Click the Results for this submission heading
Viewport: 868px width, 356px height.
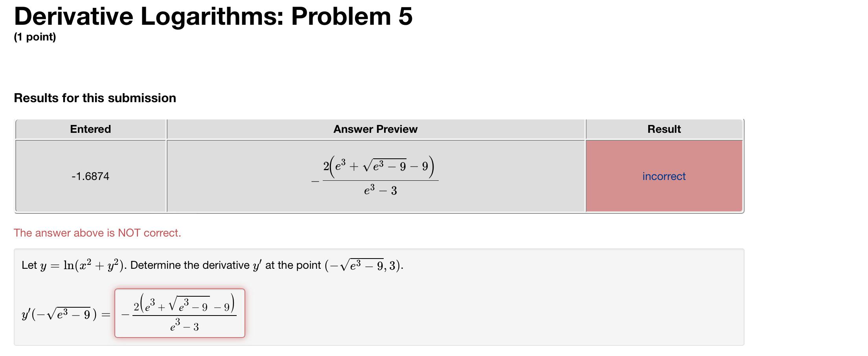coord(95,98)
